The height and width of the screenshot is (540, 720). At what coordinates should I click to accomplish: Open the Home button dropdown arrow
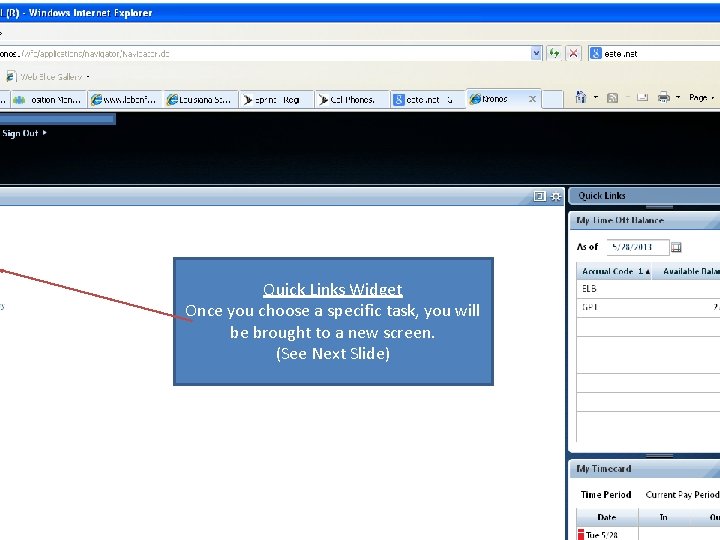click(x=596, y=97)
